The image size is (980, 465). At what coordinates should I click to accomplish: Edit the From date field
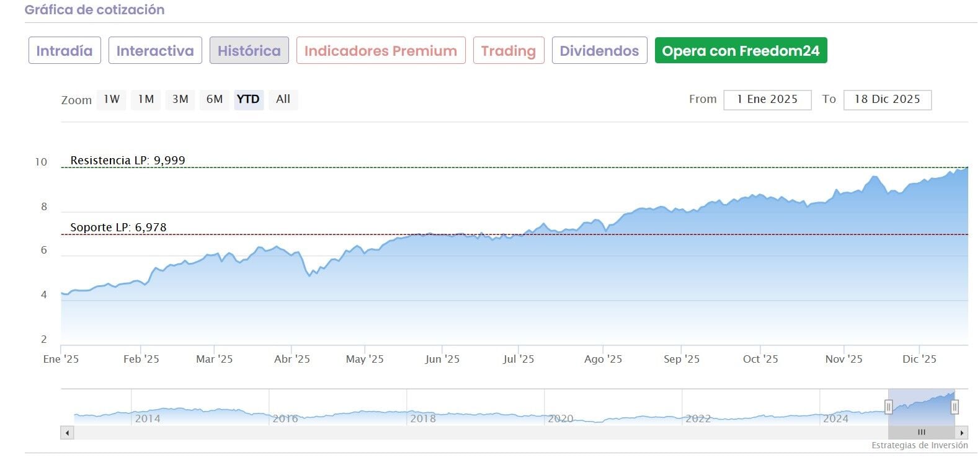tap(767, 100)
